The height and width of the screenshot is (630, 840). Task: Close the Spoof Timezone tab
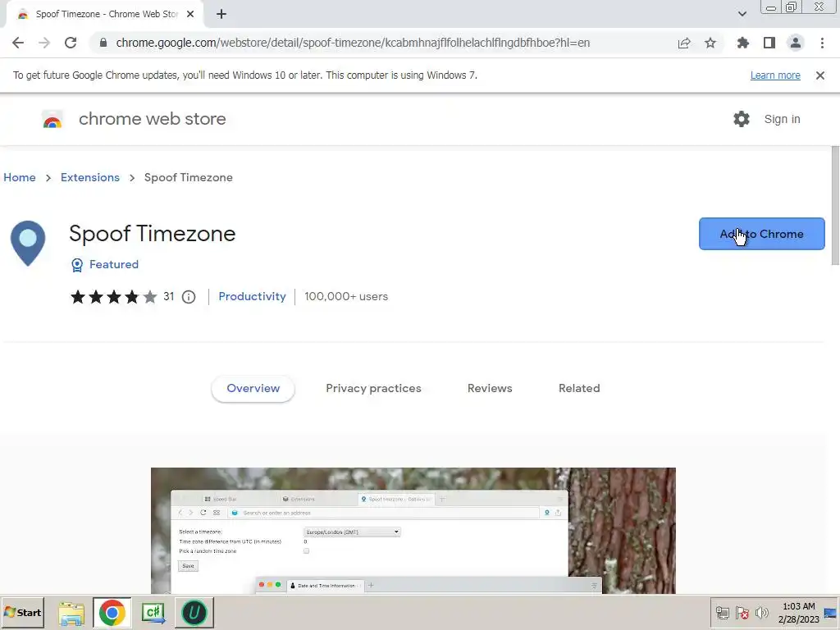[x=190, y=14]
